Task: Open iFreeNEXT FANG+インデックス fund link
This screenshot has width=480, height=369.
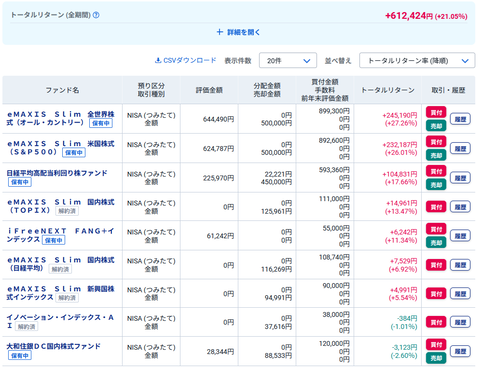Action: click(60, 235)
